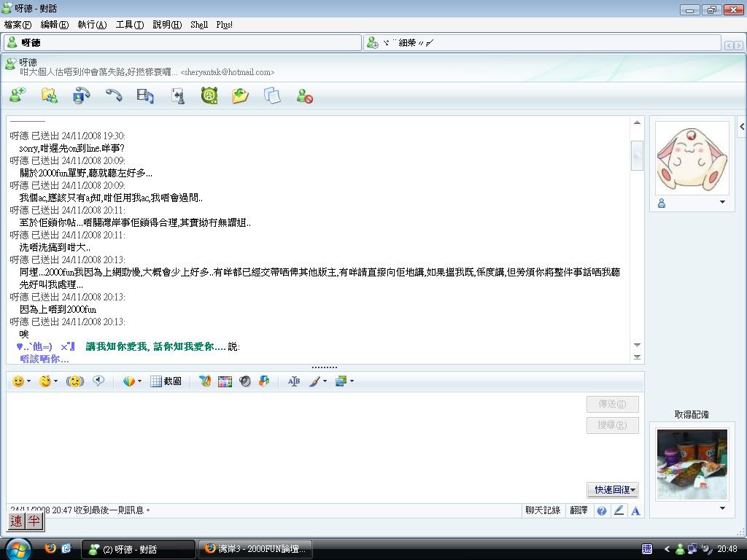Click the share files folder icon
747x560 pixels.
click(50, 95)
